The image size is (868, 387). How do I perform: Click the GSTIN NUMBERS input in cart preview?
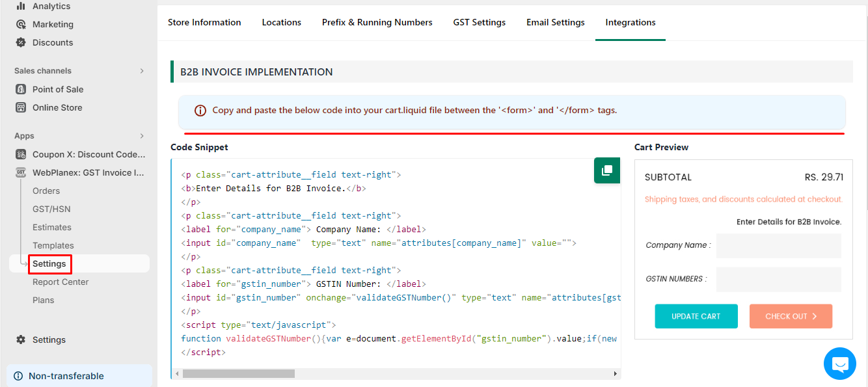coord(779,279)
